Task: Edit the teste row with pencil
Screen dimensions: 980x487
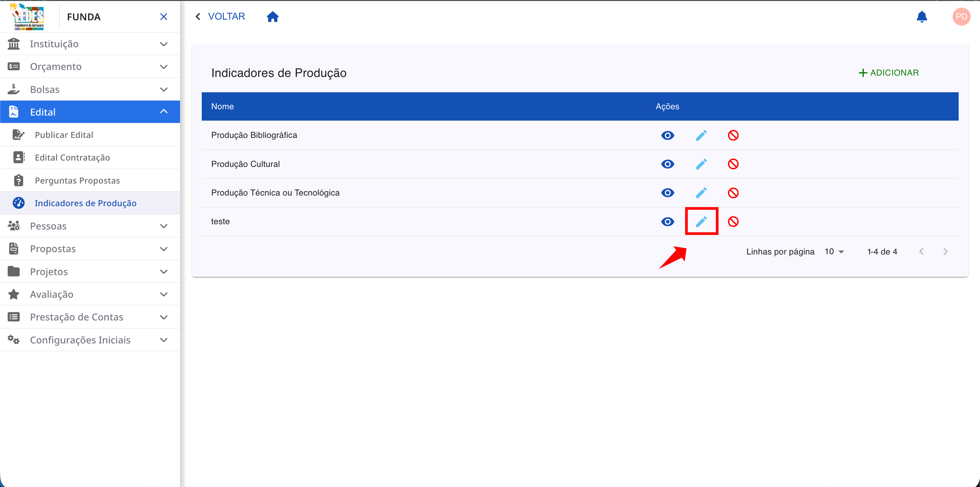Action: [701, 222]
